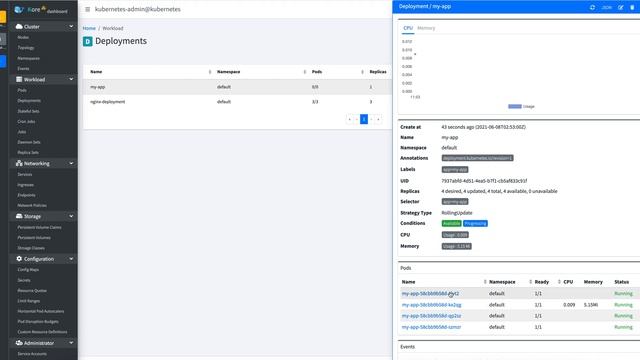Open Deployments in the sidebar

pos(29,100)
